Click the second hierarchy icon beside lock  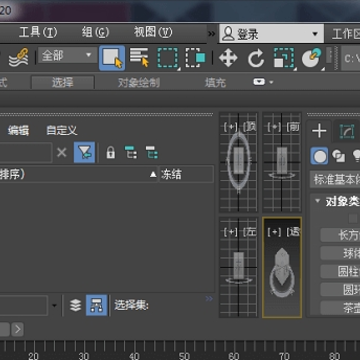(x=152, y=153)
